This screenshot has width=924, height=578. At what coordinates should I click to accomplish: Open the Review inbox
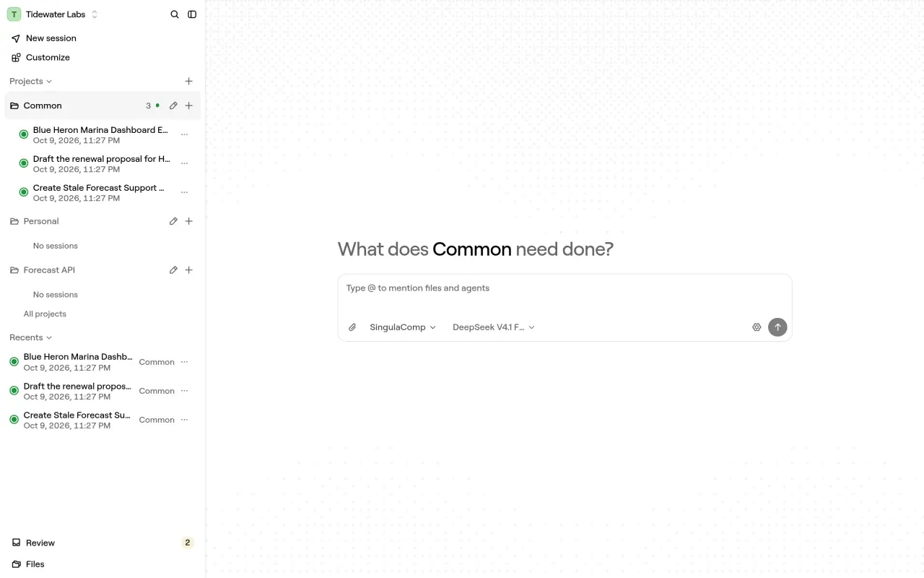click(103, 543)
